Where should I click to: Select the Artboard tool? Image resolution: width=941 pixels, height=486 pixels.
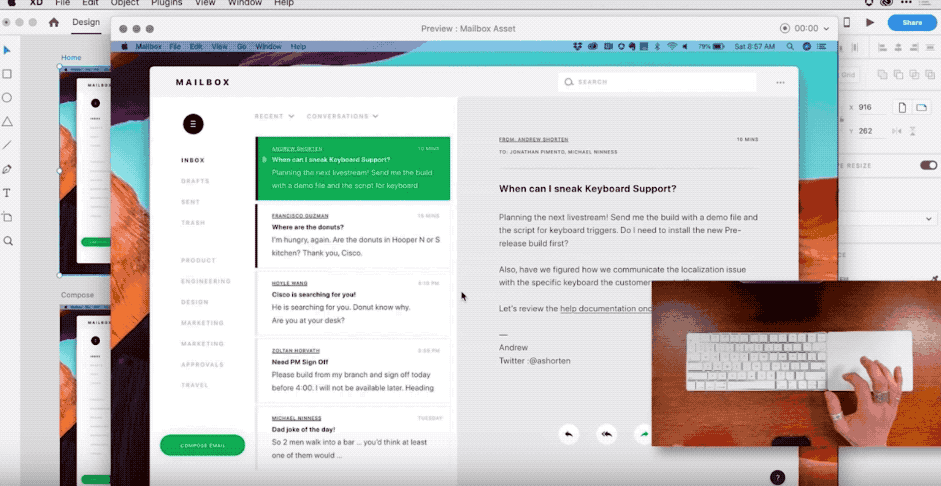(7, 217)
